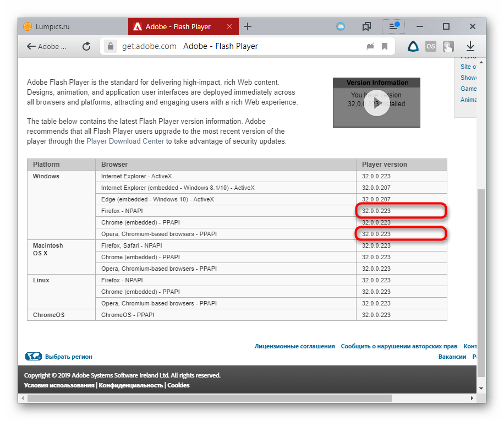Select the ChromeOS - PPAPI cell

tap(226, 315)
